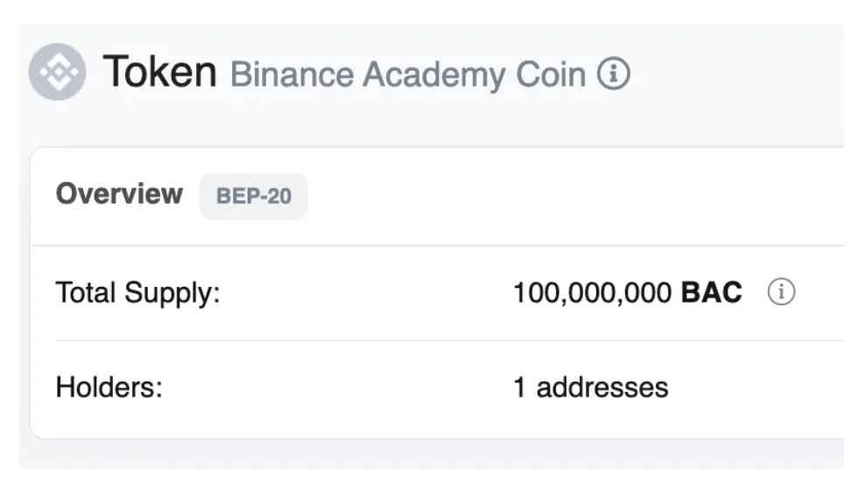The width and height of the screenshot is (865, 504).
Task: Click the Holders label
Action: point(109,387)
